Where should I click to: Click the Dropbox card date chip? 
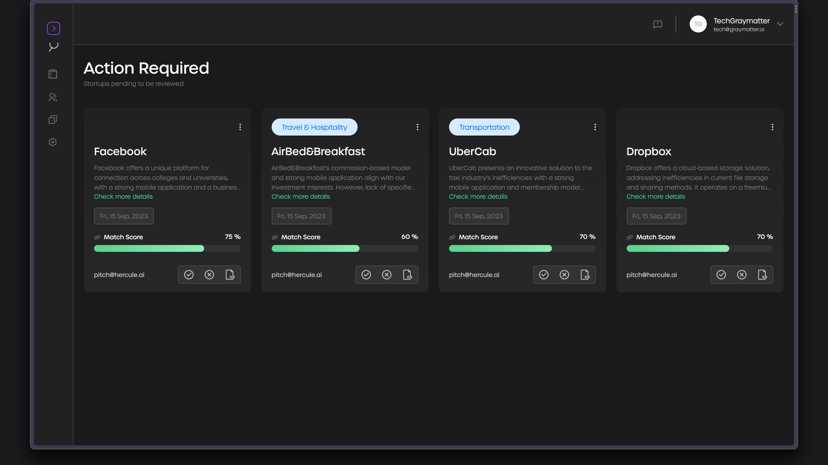(x=656, y=216)
